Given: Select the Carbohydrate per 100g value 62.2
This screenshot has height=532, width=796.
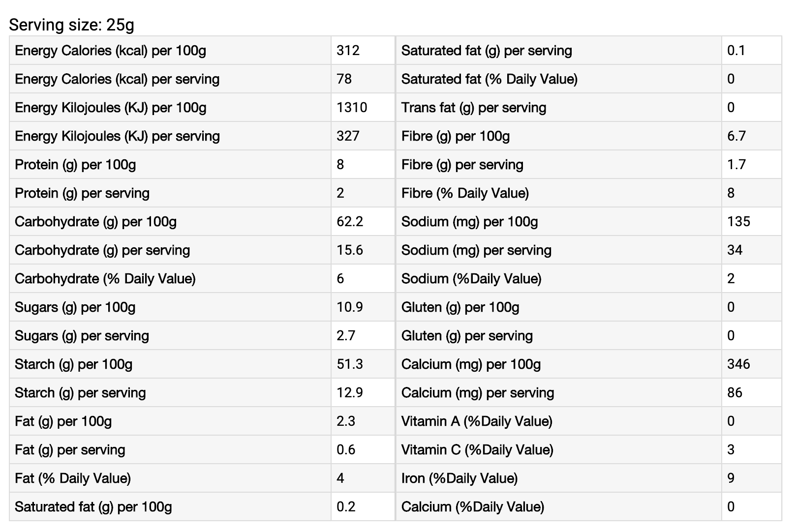Looking at the screenshot, I should coord(350,221).
